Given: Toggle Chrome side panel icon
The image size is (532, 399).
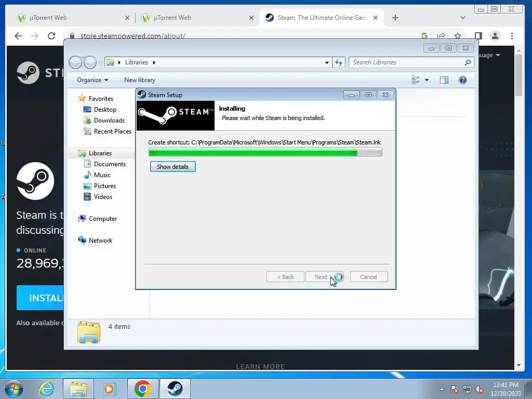Looking at the screenshot, I should 478,36.
